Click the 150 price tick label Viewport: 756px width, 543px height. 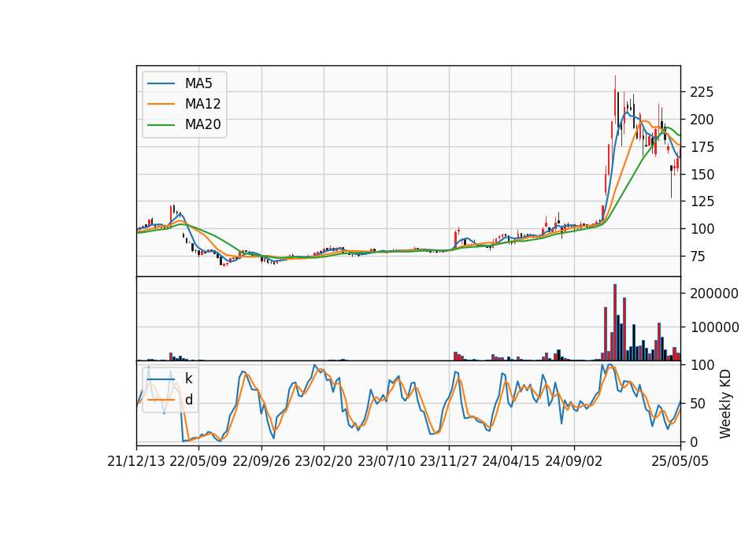pyautogui.click(x=702, y=175)
